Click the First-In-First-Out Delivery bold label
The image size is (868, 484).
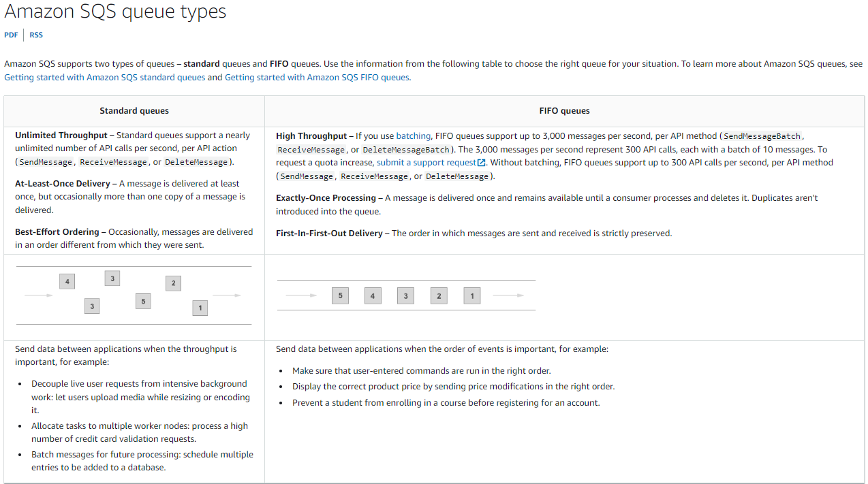(x=329, y=233)
